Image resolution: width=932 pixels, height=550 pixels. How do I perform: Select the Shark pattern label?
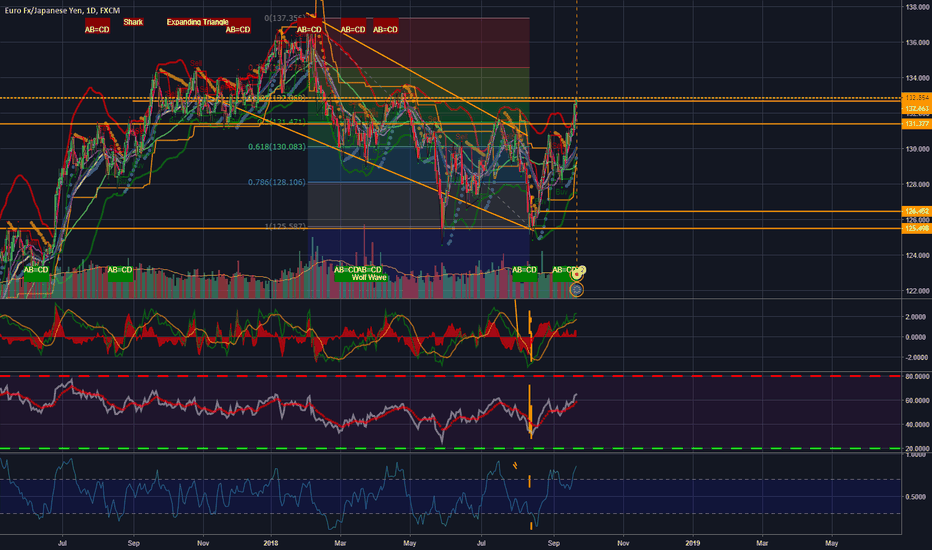coord(133,22)
